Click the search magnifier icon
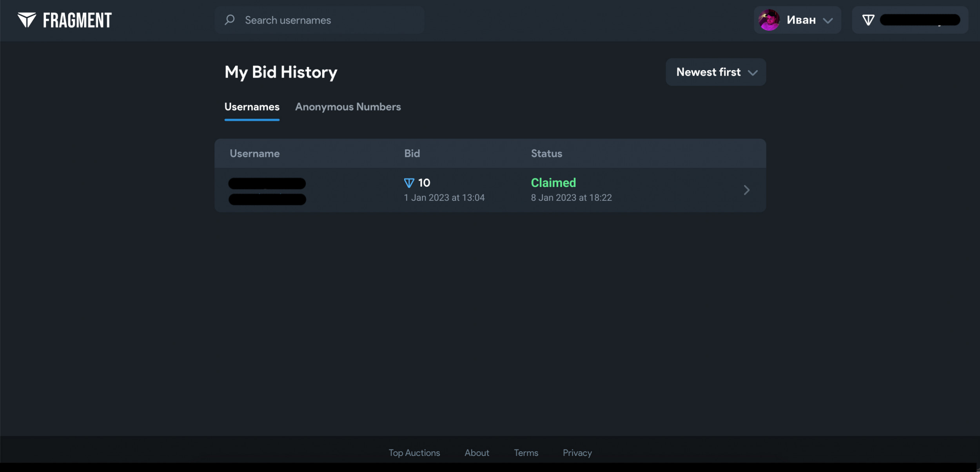Screen dimensions: 980x472 click(x=230, y=20)
